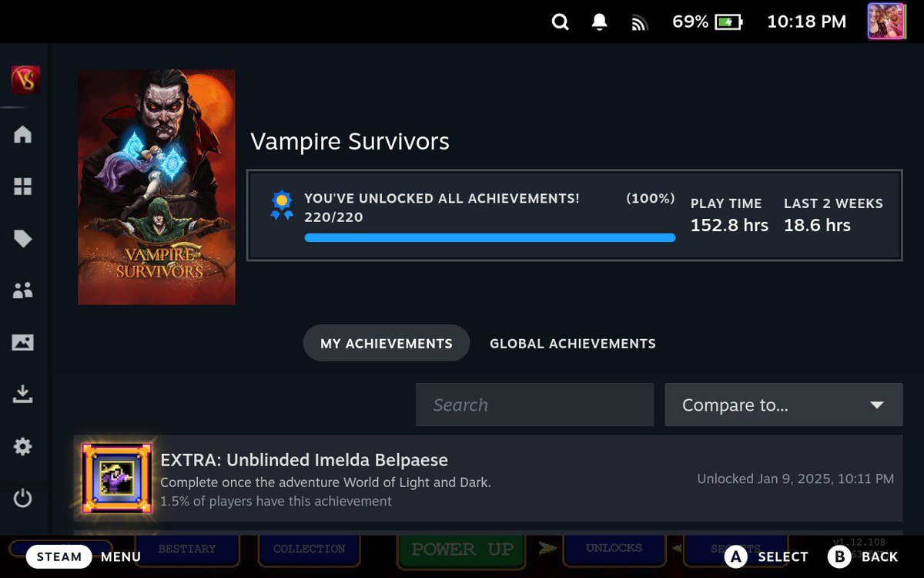Open Downloads from the sidebar

tap(23, 395)
